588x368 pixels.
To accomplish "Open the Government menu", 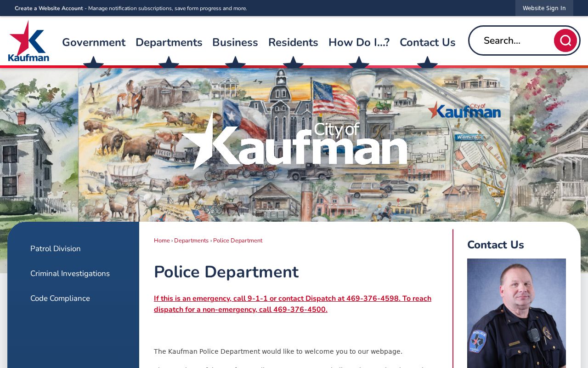I will click(94, 42).
